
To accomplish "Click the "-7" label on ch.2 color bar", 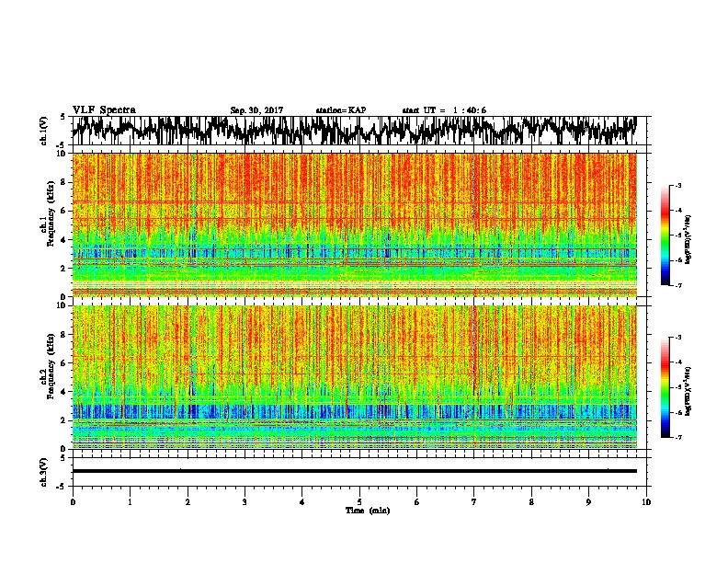I will point(677,438).
